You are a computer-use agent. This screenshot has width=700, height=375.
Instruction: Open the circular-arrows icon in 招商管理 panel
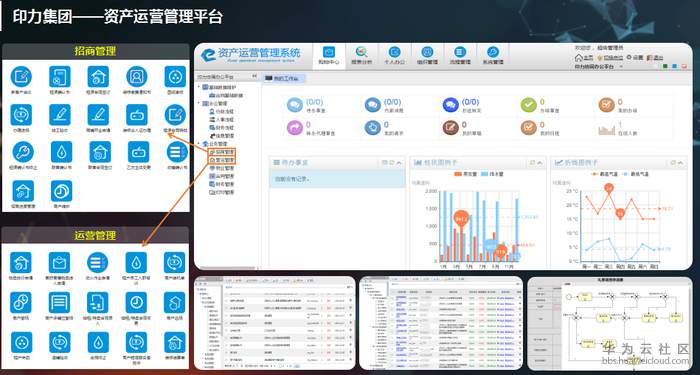click(21, 115)
